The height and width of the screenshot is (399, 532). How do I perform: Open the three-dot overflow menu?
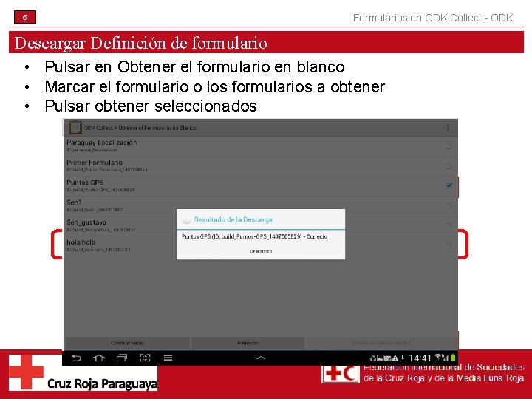pyautogui.click(x=448, y=128)
